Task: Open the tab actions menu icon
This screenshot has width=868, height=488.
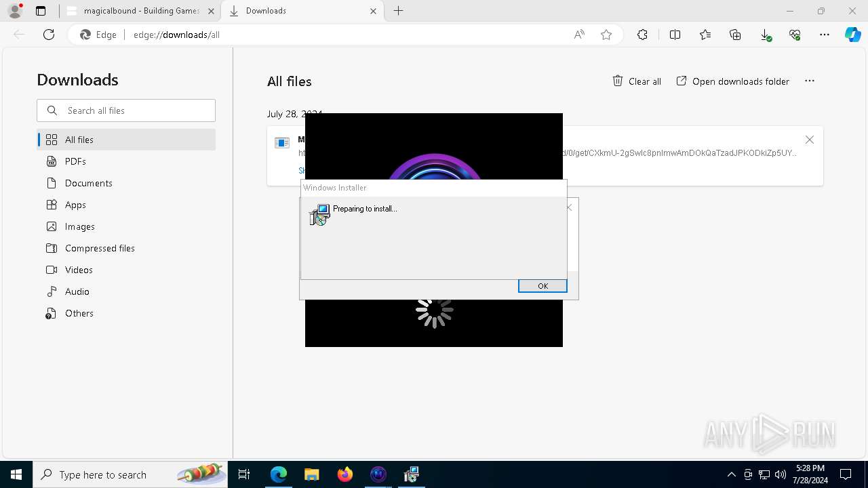Action: (x=41, y=11)
